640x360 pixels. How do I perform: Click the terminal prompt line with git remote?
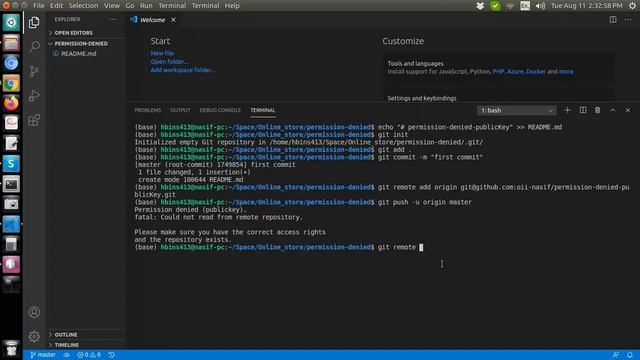pos(279,247)
